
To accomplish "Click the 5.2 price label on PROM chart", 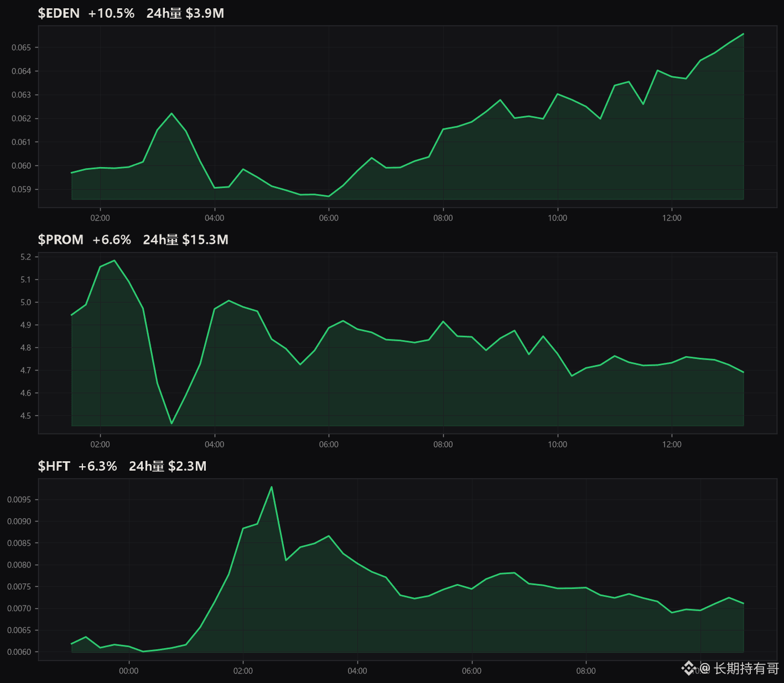I will point(26,257).
